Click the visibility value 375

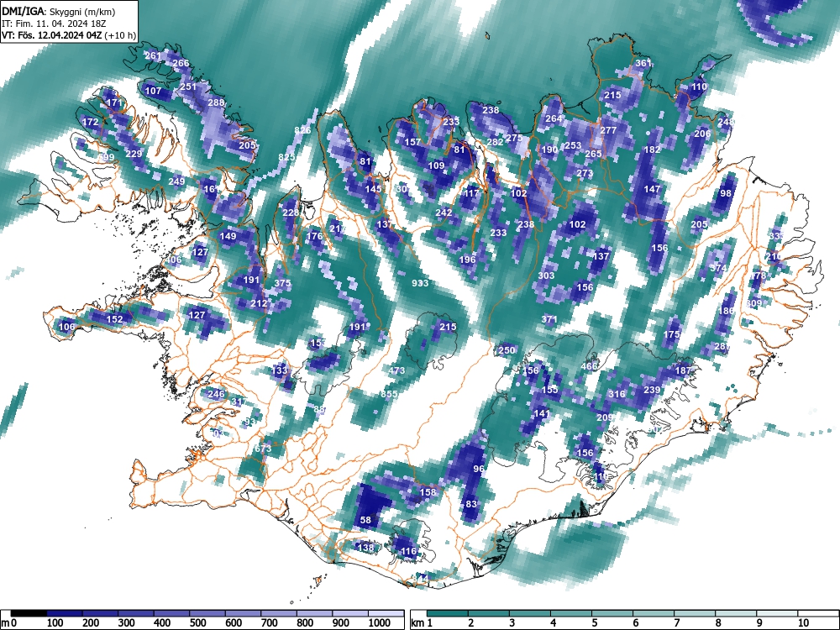tap(282, 283)
